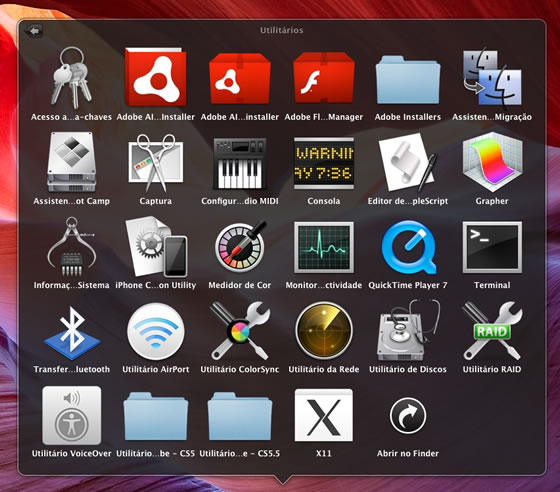Viewport: 560px width, 492px height.
Task: Open the Monitor de Actividade icon
Action: click(324, 247)
